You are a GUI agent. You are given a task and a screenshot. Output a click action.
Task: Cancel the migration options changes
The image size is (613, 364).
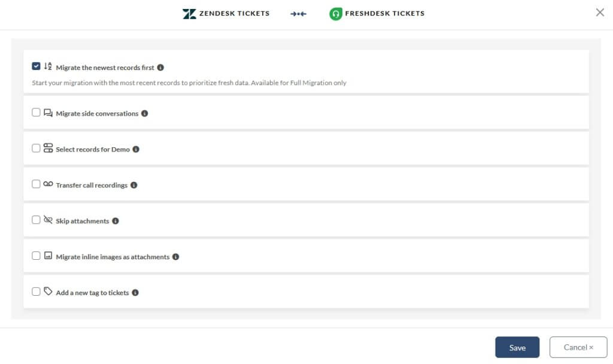578,347
